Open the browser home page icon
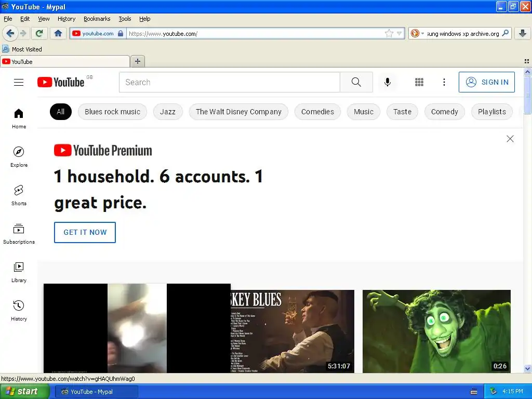 pyautogui.click(x=58, y=33)
